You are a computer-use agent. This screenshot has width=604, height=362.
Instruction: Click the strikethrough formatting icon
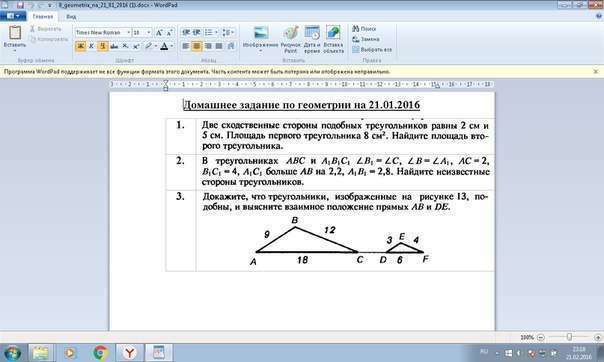pos(114,46)
